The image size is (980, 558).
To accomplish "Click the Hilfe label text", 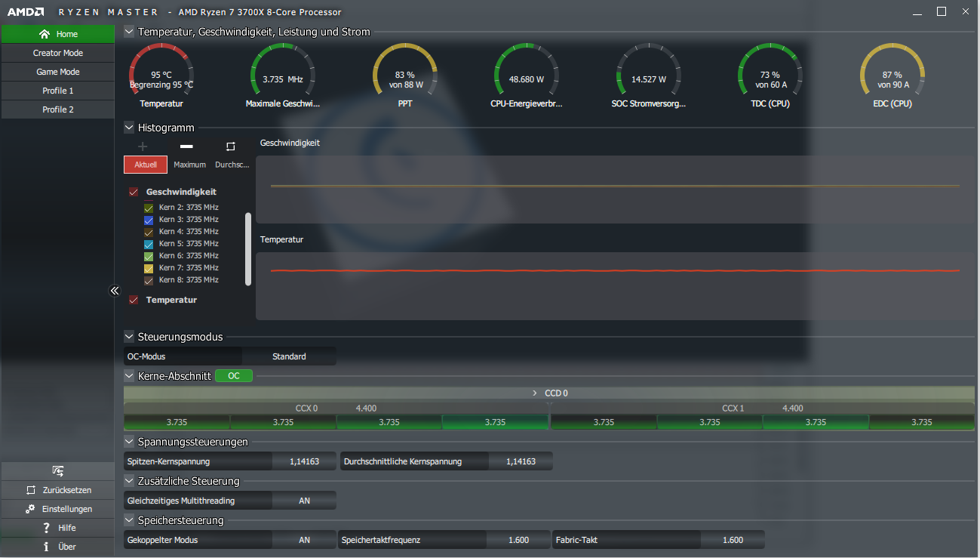I will coord(67,528).
